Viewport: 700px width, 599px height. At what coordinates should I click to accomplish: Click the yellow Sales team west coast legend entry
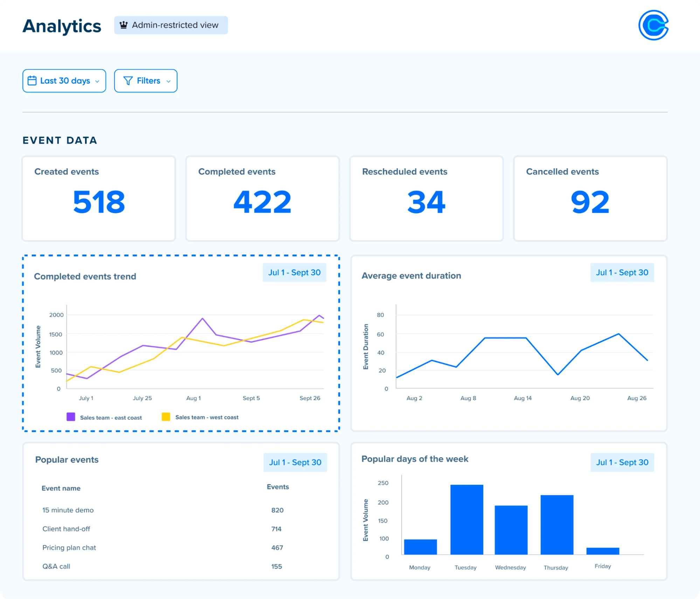coord(166,417)
